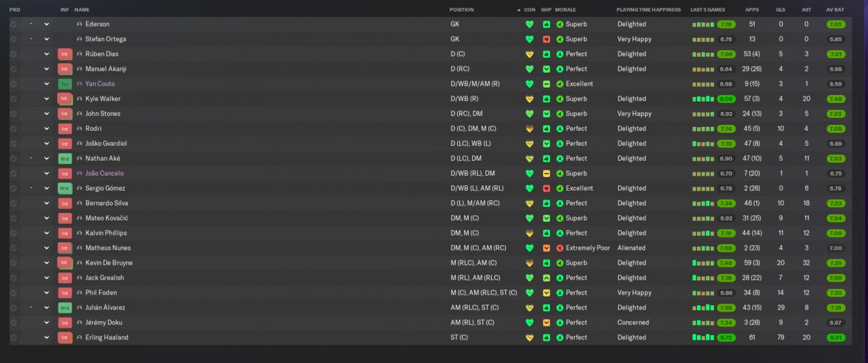Screen dimensions: 868x363
Task: Open Kevin De Bruyne's player profile
Action: [x=109, y=263]
